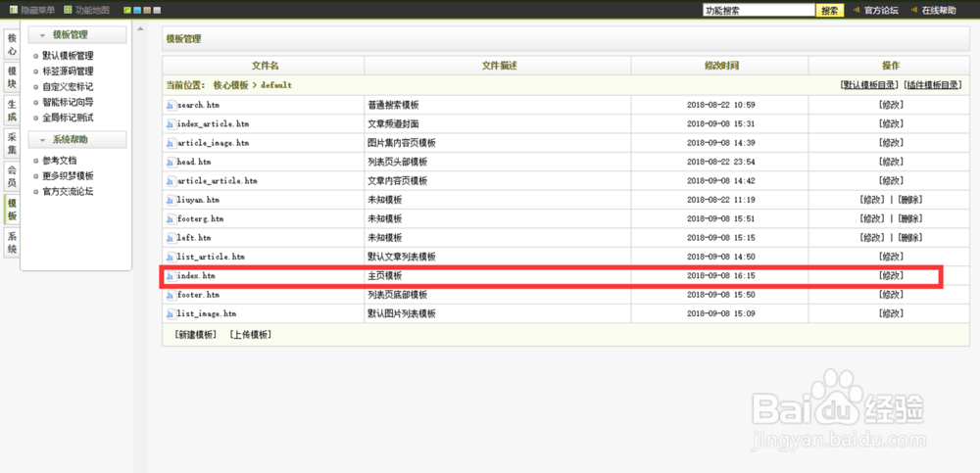980x473 pixels.
Task: Click 删除 for footerg.htm
Action: pos(909,218)
